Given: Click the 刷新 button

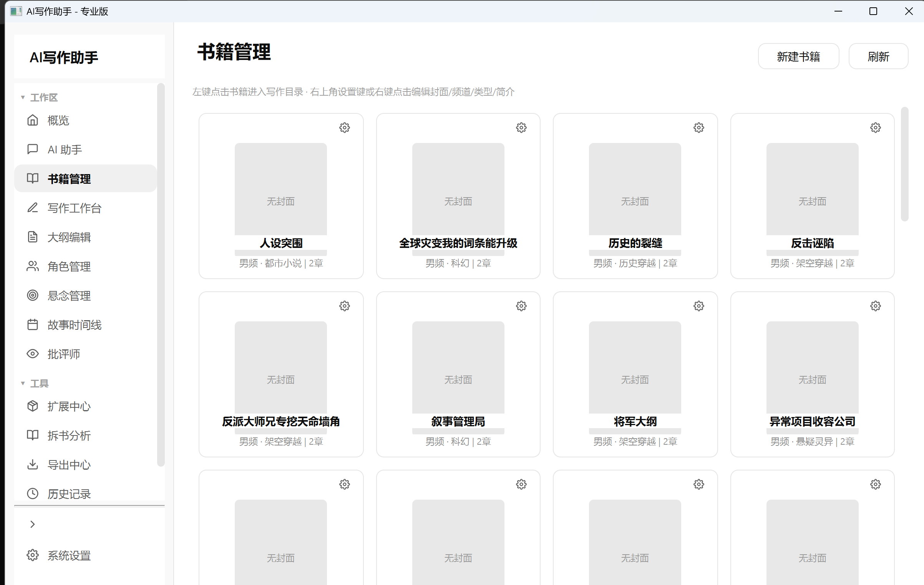Looking at the screenshot, I should coord(878,57).
